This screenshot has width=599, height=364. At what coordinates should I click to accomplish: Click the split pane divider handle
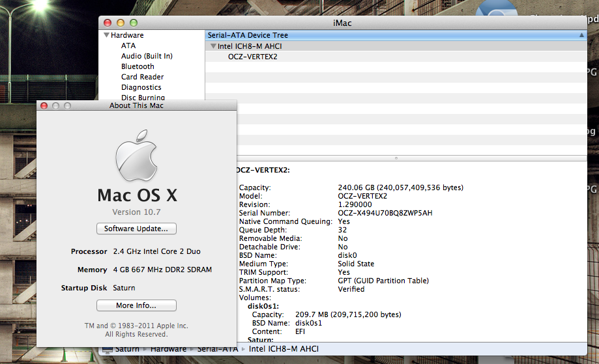396,158
